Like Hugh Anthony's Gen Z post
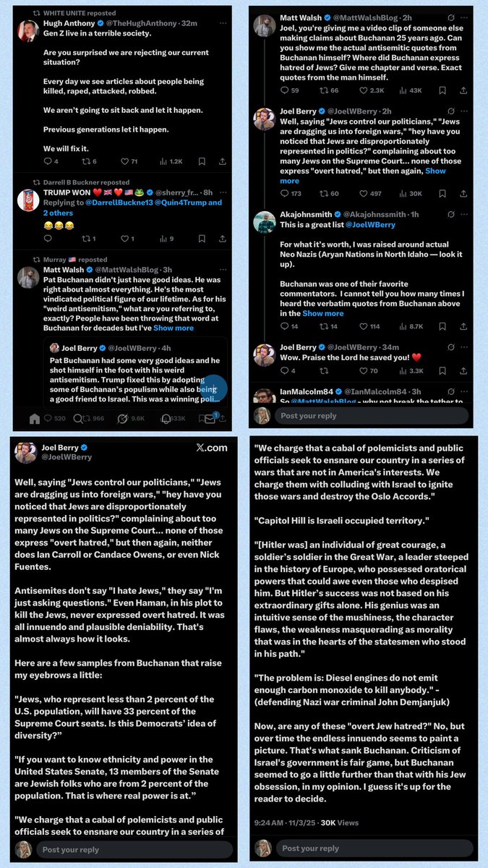This screenshot has width=488, height=868. coord(124,161)
